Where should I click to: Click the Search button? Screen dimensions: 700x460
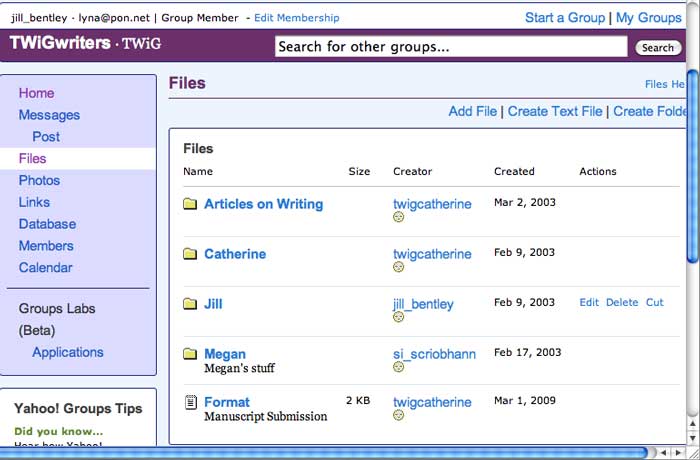click(x=658, y=48)
